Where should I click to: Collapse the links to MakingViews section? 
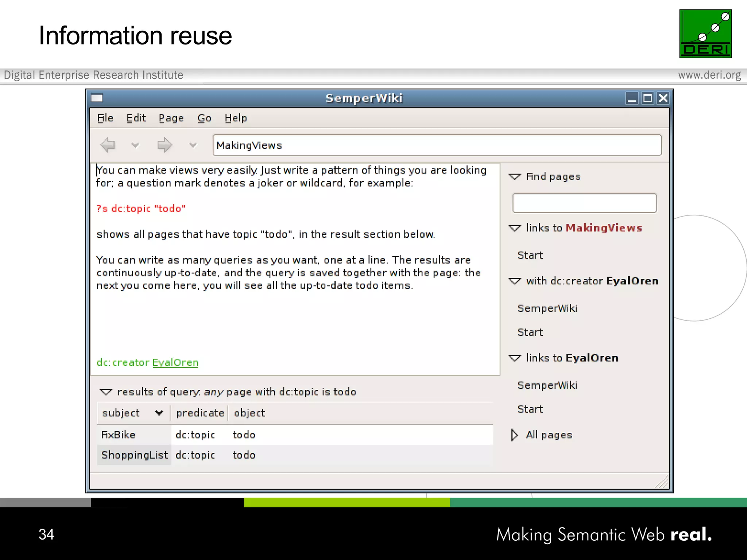coord(515,228)
